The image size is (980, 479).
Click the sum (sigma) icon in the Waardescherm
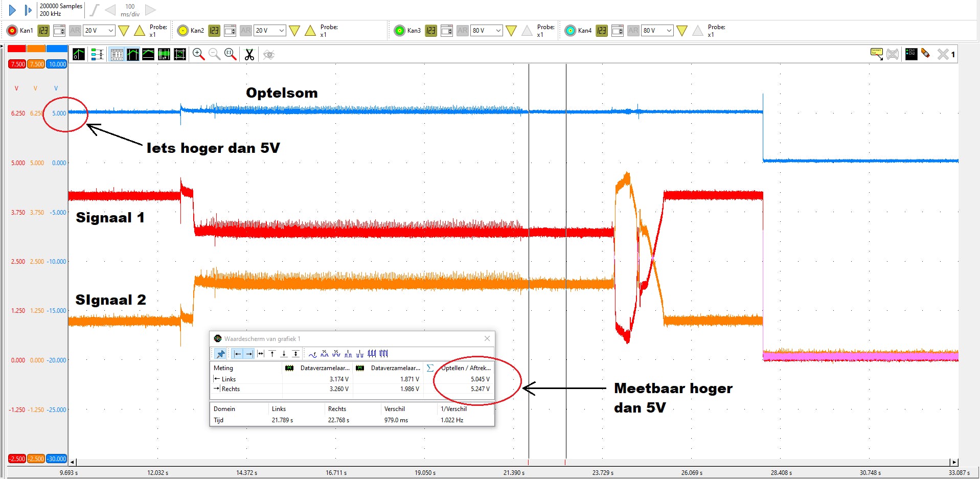(x=430, y=368)
